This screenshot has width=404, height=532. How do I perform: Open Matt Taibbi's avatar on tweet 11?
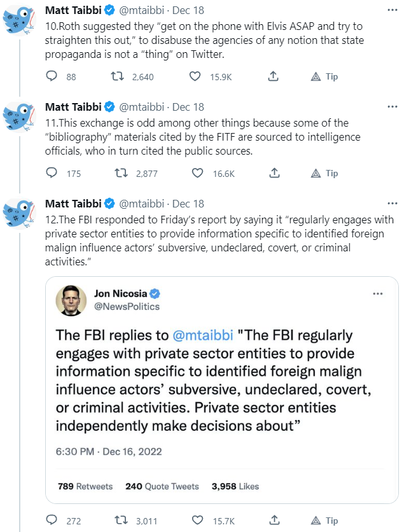(20, 118)
